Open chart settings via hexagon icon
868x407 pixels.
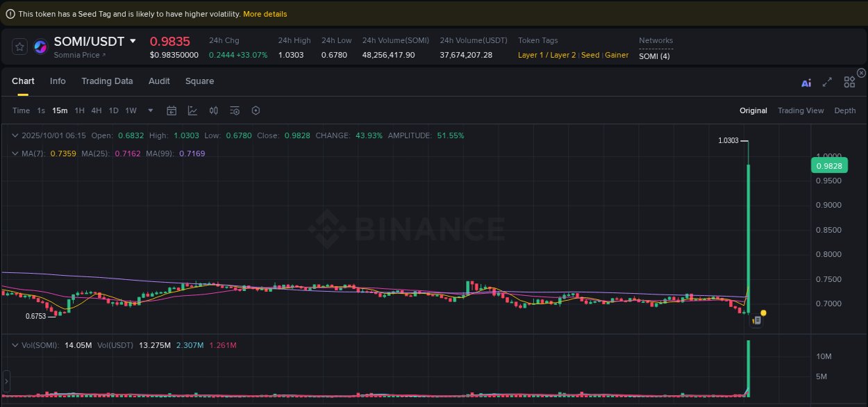click(256, 110)
